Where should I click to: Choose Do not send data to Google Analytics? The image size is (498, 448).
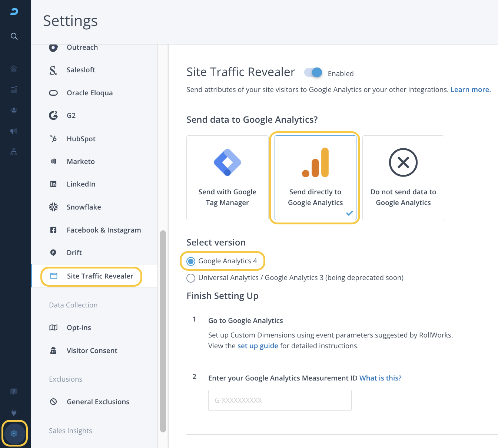(403, 178)
